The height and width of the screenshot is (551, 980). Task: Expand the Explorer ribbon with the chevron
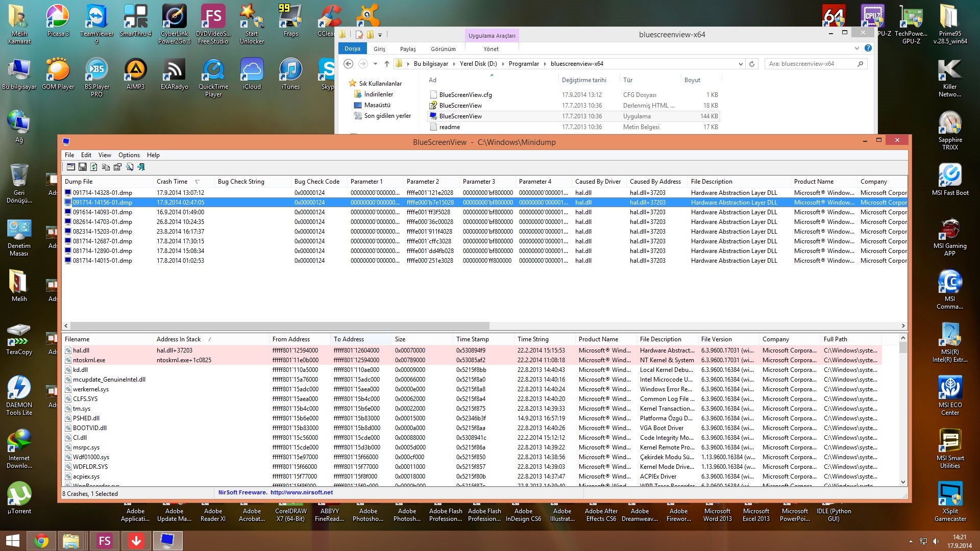coord(856,48)
